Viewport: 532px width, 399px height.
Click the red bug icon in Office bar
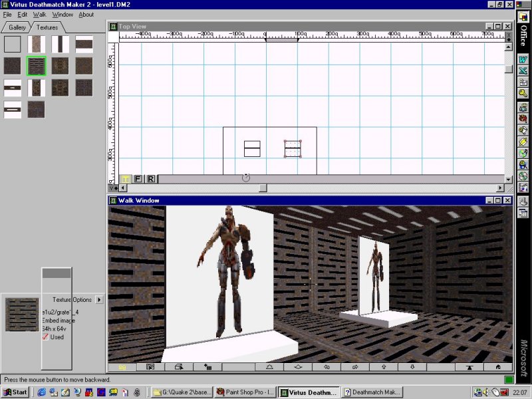(x=523, y=118)
